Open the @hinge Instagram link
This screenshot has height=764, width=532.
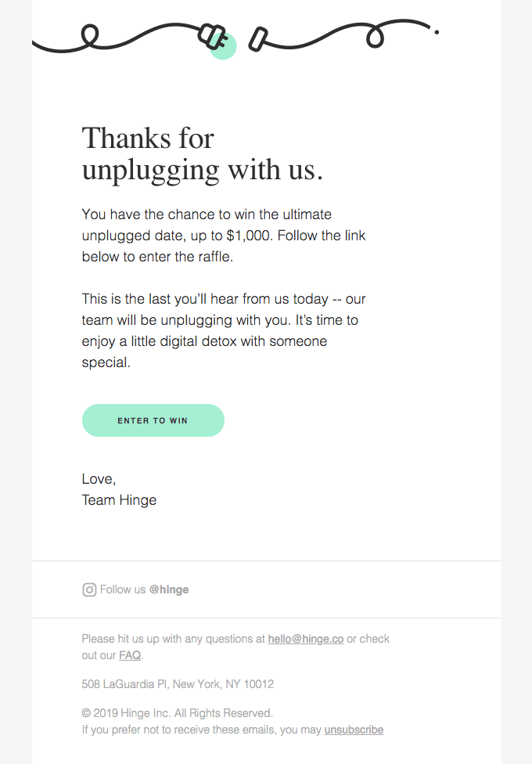click(169, 590)
